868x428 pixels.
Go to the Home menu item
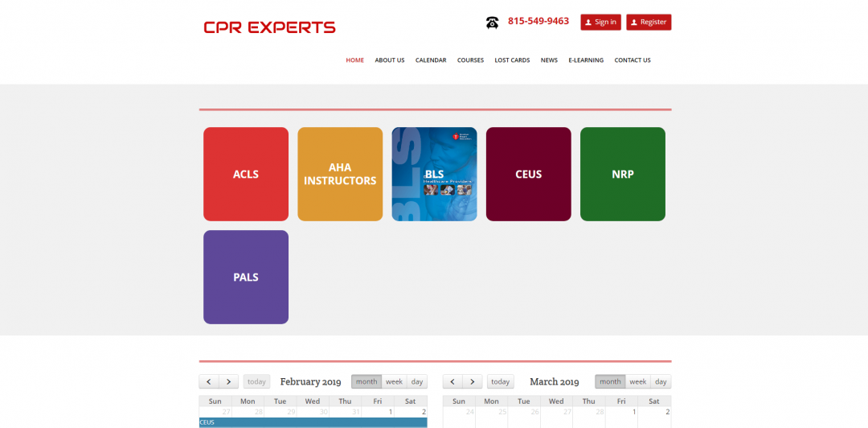[x=355, y=60]
